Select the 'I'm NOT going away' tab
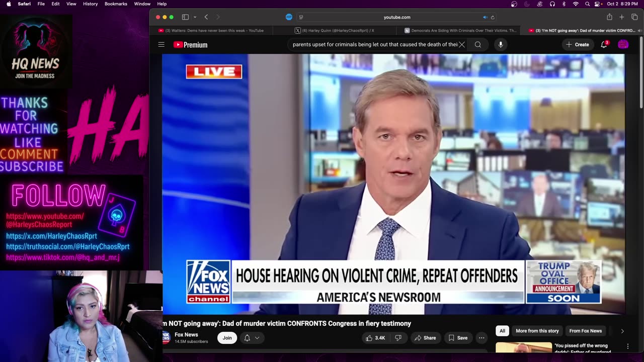The width and height of the screenshot is (644, 362). coord(582,30)
